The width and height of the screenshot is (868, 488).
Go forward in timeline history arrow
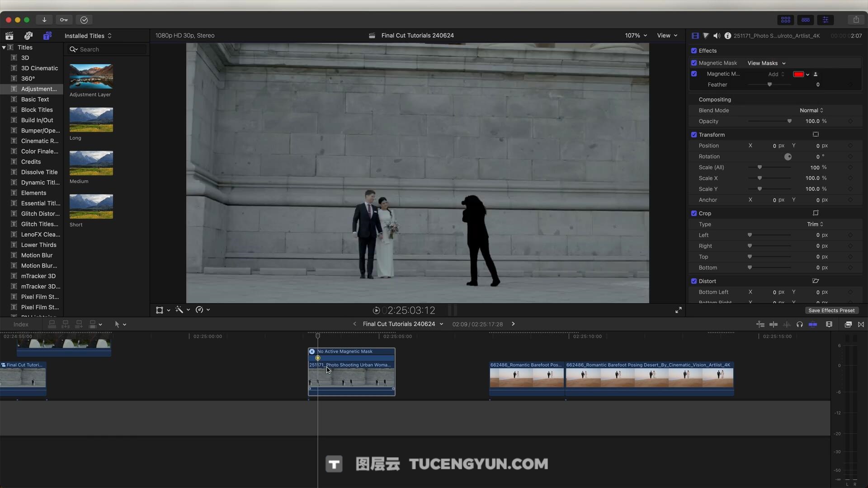(x=513, y=324)
